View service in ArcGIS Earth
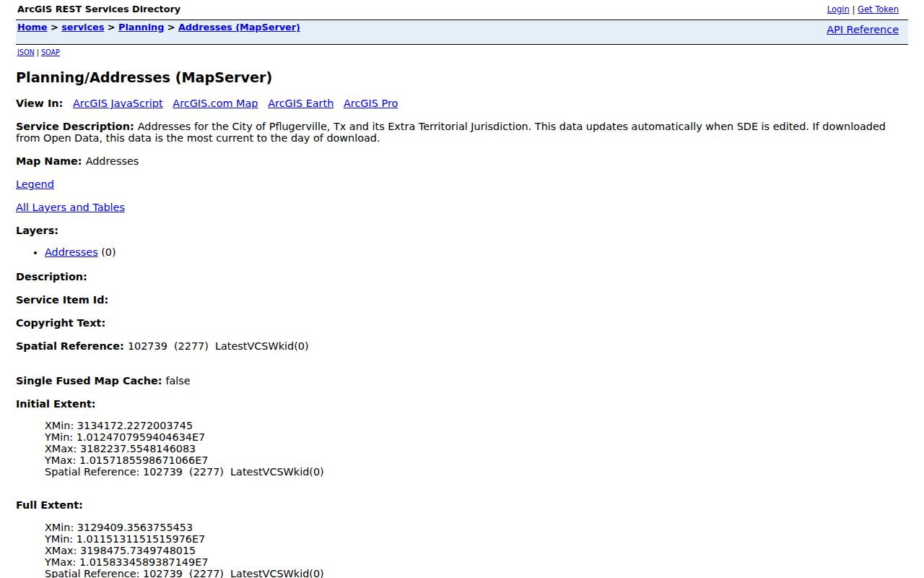This screenshot has width=924, height=578. pos(300,103)
